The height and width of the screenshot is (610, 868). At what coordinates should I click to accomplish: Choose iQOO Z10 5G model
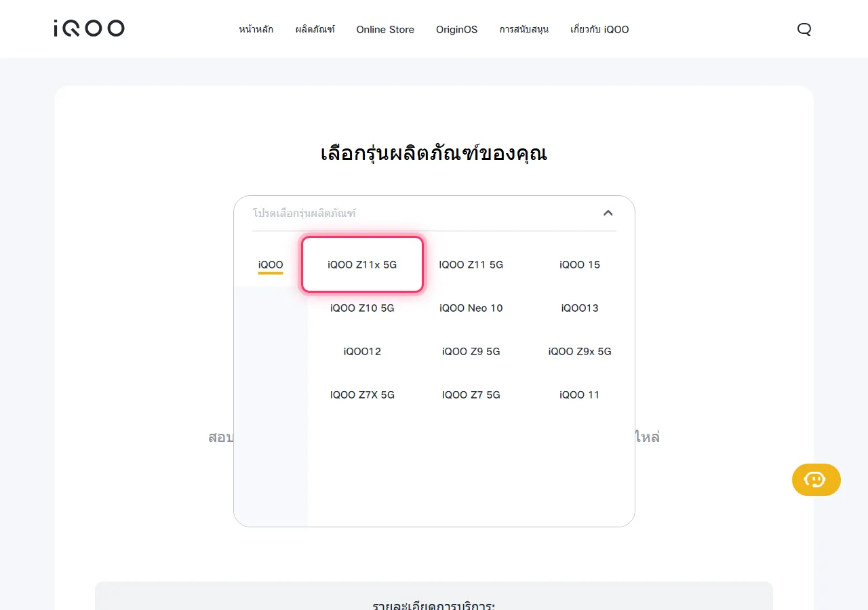click(x=362, y=308)
